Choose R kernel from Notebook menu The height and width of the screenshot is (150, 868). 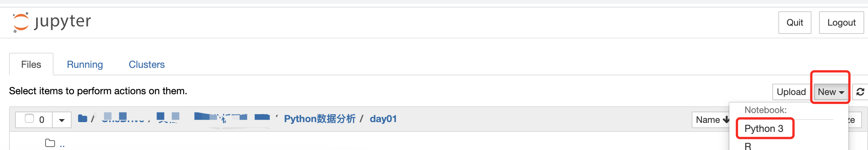[748, 146]
